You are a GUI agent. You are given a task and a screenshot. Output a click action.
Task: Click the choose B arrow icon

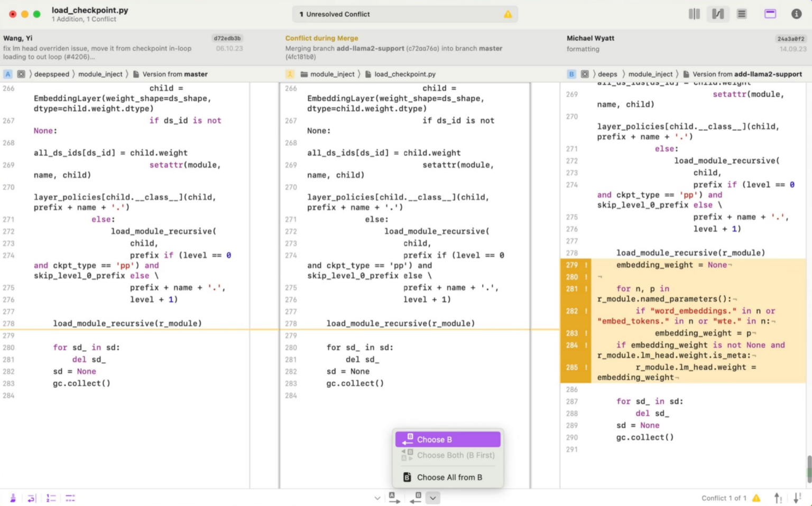tap(416, 498)
